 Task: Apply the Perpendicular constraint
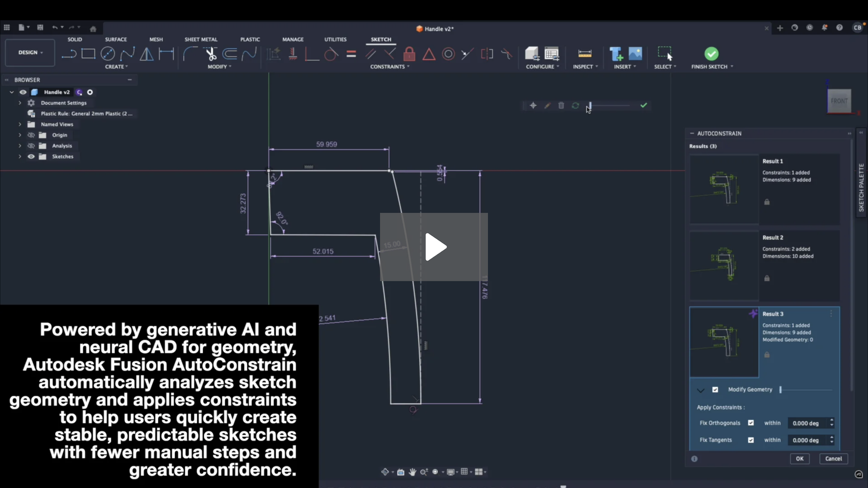[390, 54]
